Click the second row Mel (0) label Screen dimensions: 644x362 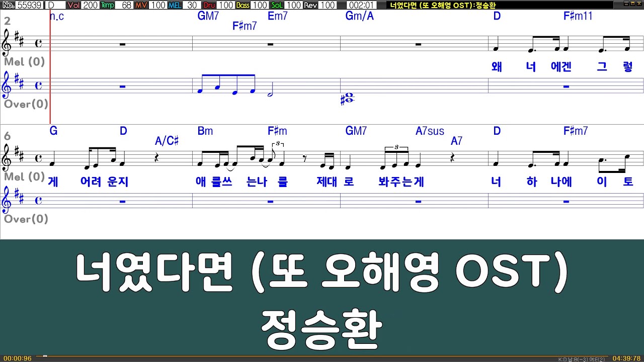[24, 177]
